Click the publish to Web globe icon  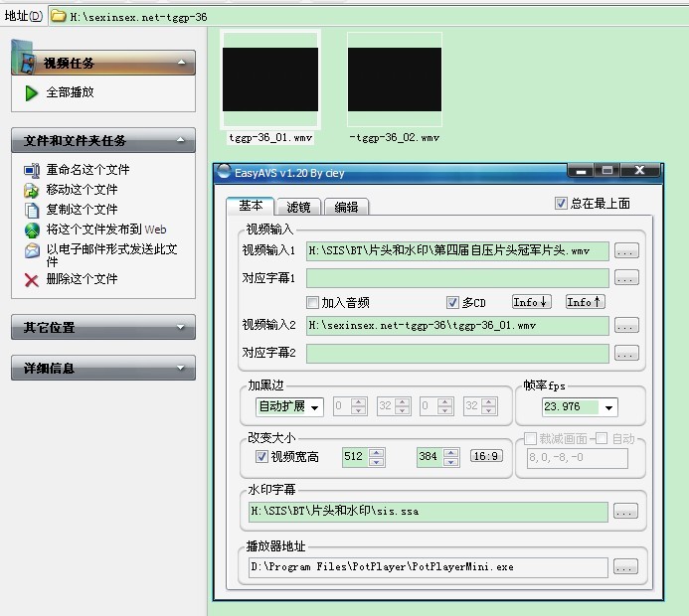pyautogui.click(x=32, y=230)
